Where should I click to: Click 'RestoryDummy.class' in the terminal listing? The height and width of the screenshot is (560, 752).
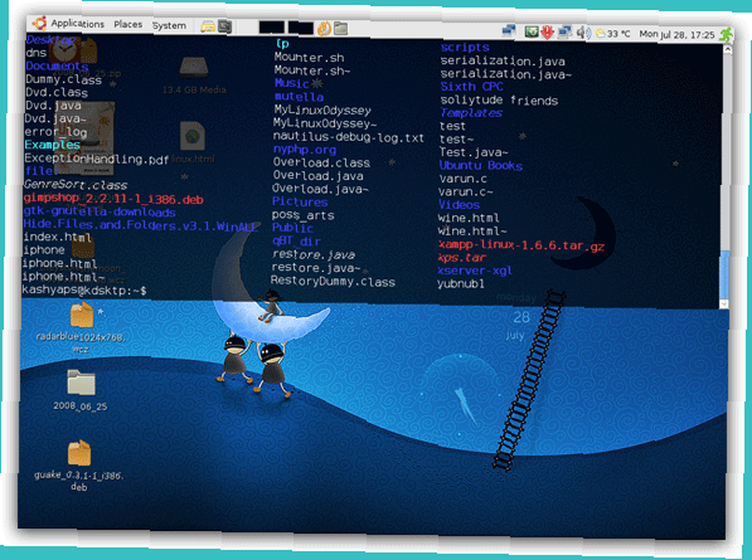click(333, 281)
